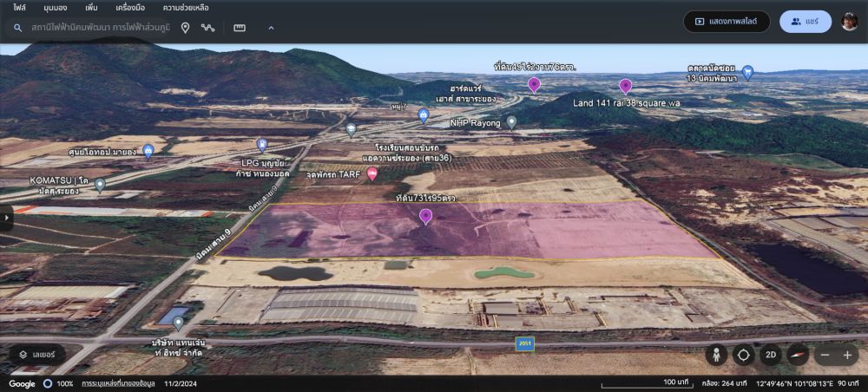Open the data attribution link

(x=118, y=383)
